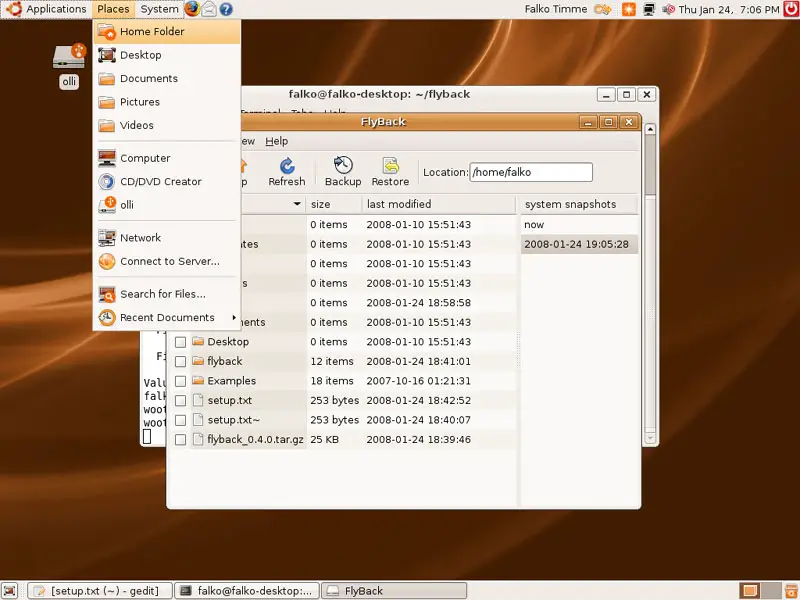The image size is (800, 600).
Task: Check the box for flyback folder
Action: point(180,361)
